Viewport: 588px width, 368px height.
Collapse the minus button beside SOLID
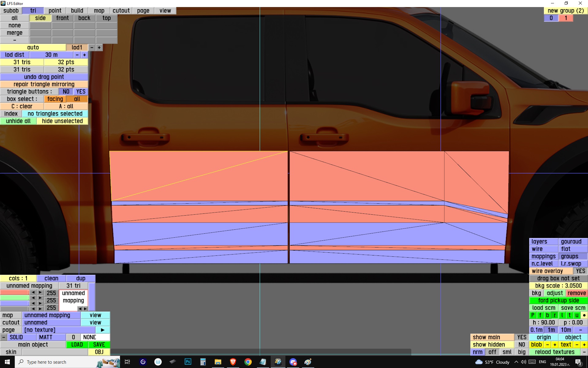pos(3,337)
